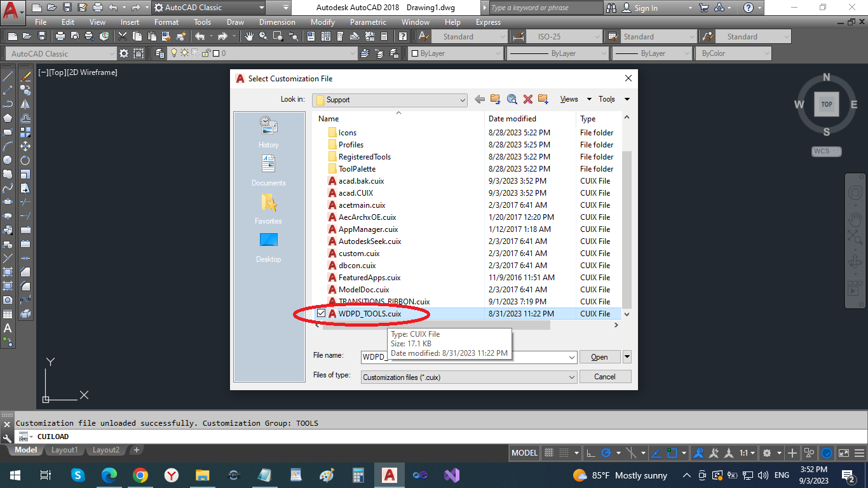Create New Folder in dialog toolbar
The height and width of the screenshot is (488, 868).
coord(543,99)
